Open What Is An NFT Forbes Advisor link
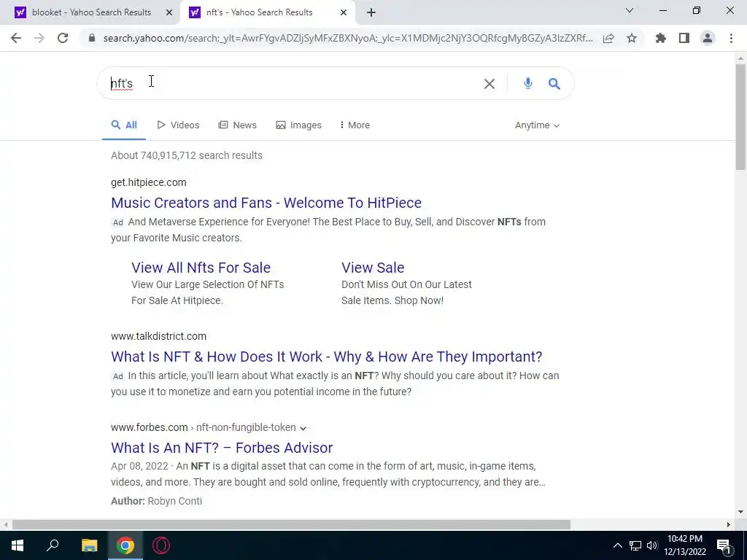The width and height of the screenshot is (747, 560). 222,448
